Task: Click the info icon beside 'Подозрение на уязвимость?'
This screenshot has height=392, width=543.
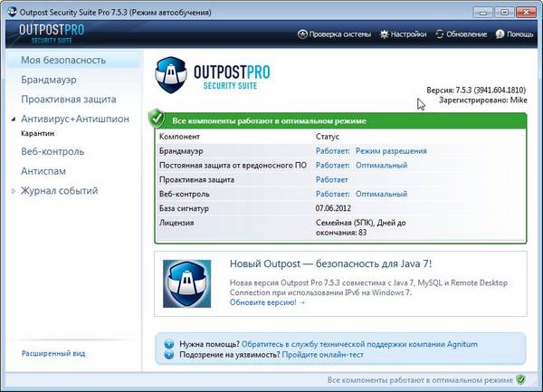Action: [169, 355]
